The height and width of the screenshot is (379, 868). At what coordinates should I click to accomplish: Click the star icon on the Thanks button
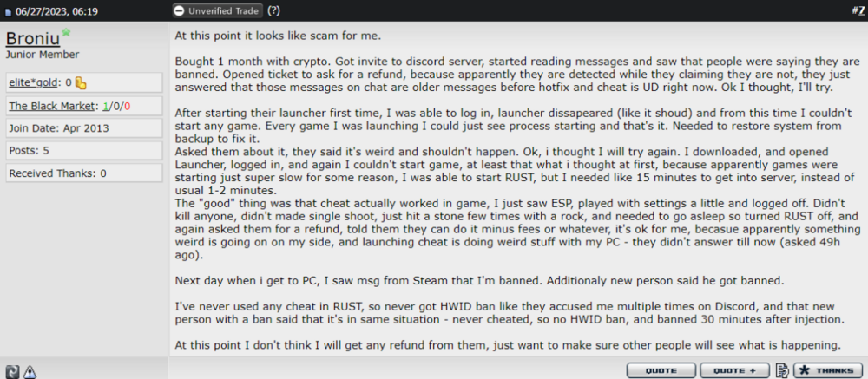click(803, 370)
